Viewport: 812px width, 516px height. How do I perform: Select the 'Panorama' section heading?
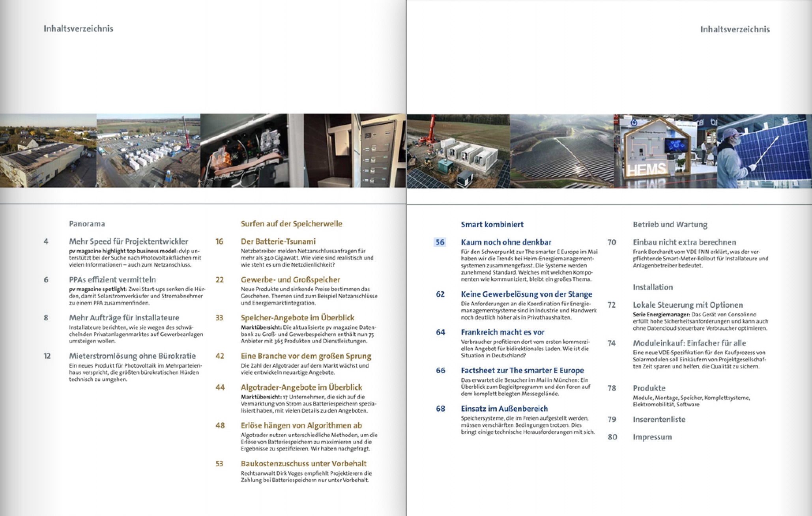coord(87,224)
